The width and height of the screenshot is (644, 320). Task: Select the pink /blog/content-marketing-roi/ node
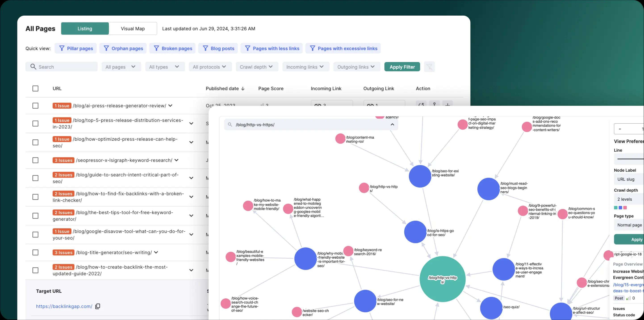coord(340,139)
